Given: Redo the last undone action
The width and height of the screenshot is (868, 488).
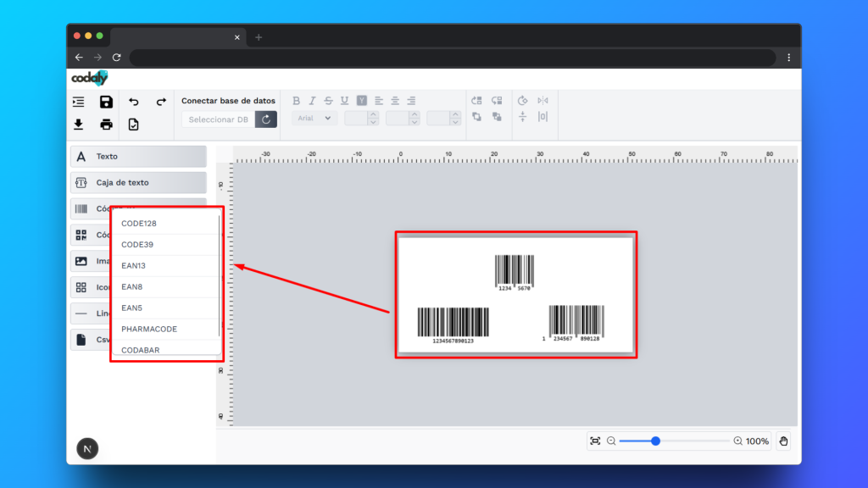Looking at the screenshot, I should coord(161,102).
